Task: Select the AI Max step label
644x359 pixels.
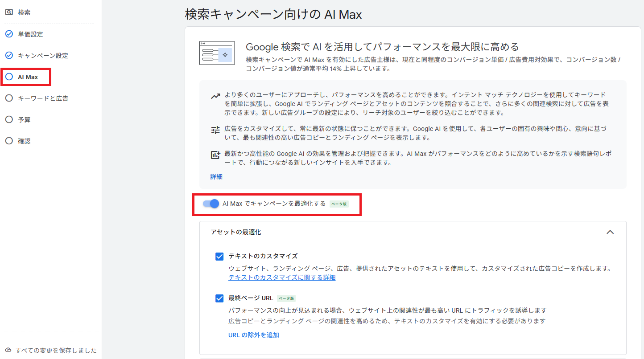Action: pyautogui.click(x=28, y=77)
